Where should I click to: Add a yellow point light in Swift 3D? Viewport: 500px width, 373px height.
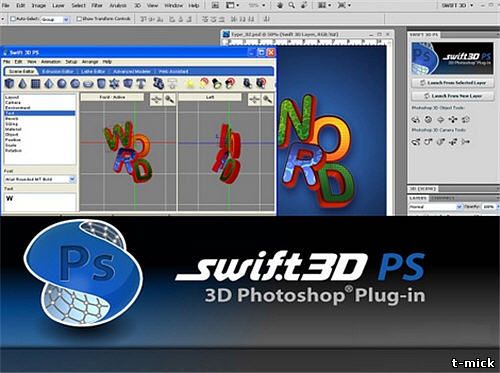coord(190,84)
